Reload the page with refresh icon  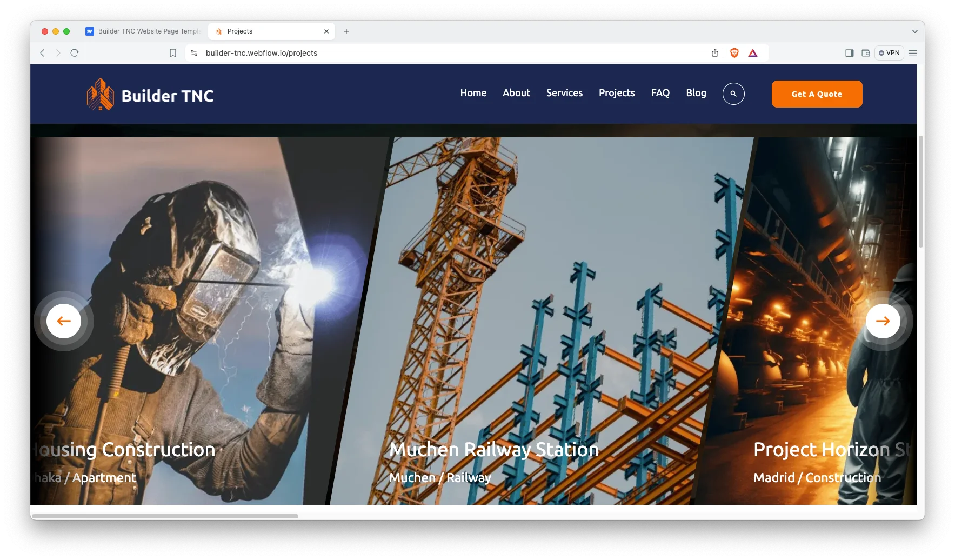[75, 53]
